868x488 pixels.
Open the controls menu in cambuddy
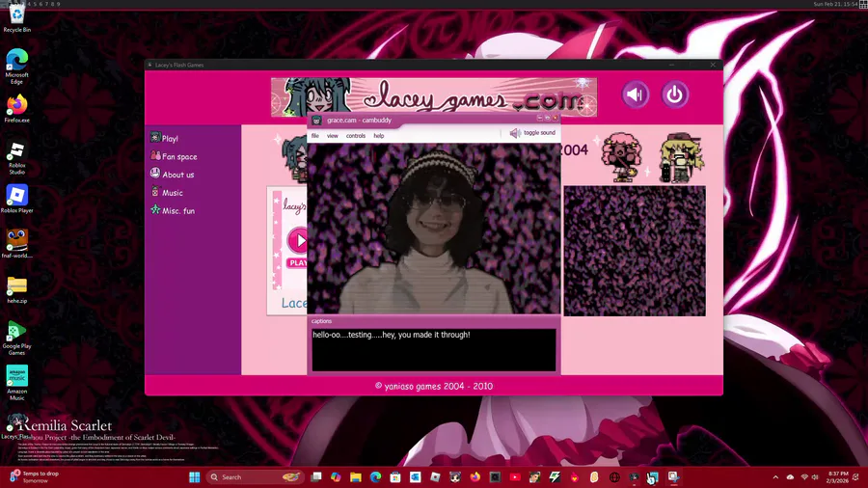tap(355, 136)
